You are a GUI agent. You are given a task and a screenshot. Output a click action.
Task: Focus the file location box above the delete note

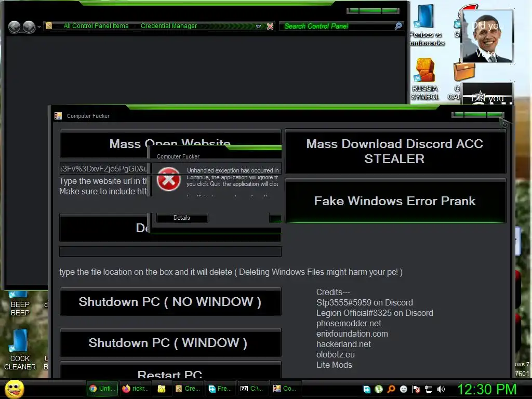click(x=170, y=251)
